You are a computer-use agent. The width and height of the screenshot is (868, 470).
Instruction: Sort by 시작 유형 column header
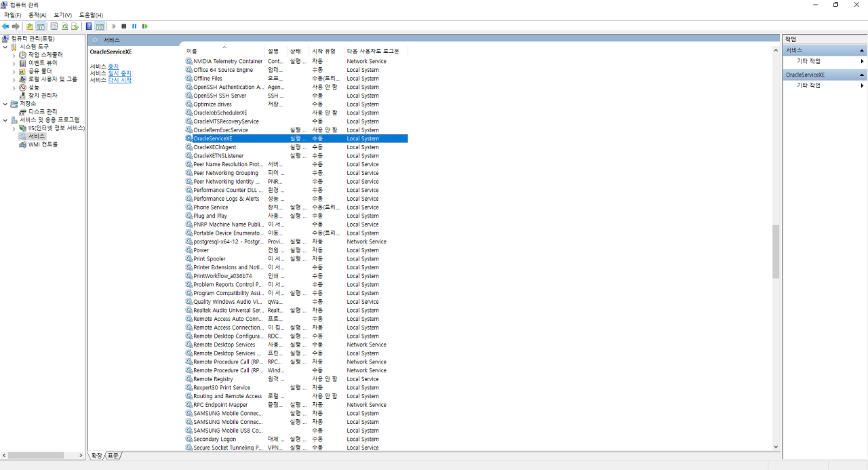325,51
